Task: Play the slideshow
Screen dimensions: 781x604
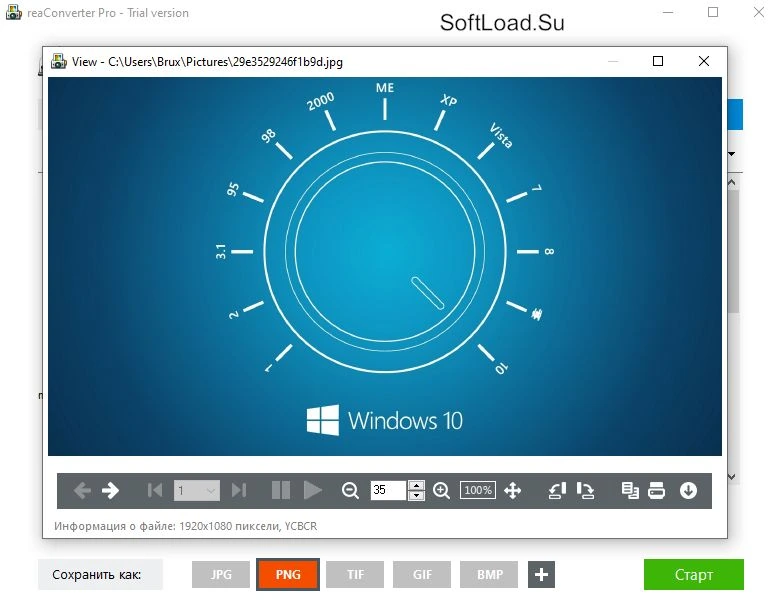Action: pos(312,491)
